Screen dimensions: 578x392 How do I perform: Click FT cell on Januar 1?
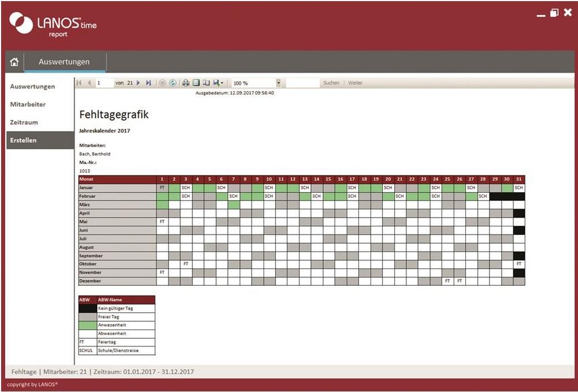click(x=162, y=188)
